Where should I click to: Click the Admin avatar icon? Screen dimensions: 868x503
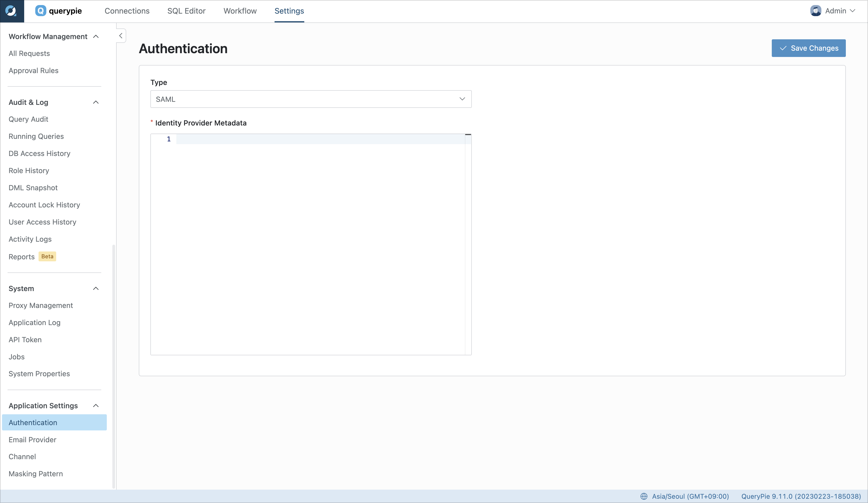pyautogui.click(x=815, y=11)
